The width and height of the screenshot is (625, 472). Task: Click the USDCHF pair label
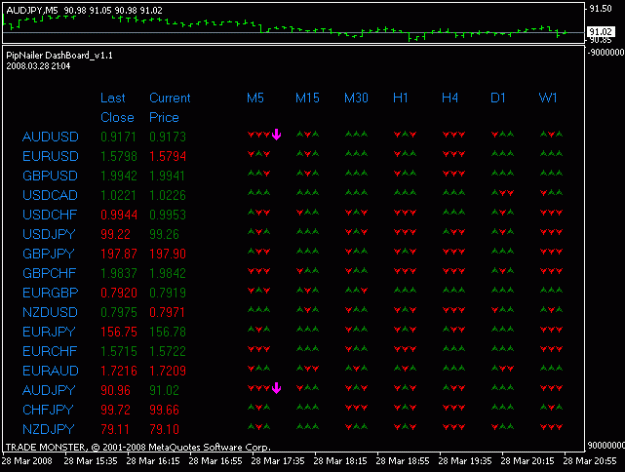(49, 215)
